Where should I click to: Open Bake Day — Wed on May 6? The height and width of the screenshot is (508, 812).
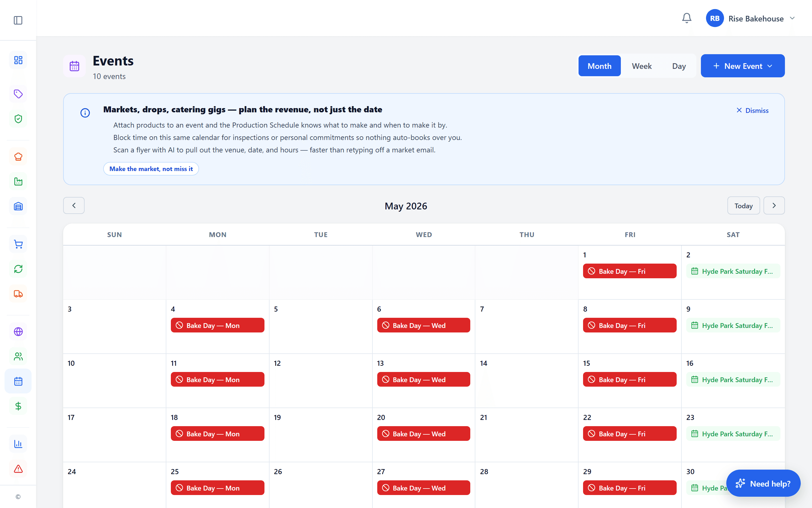(x=423, y=325)
